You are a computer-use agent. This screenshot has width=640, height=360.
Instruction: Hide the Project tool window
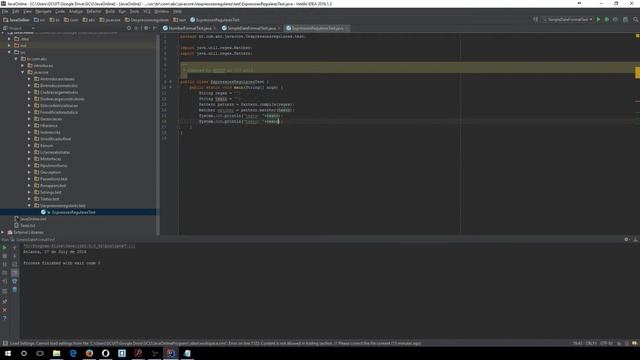(x=154, y=28)
